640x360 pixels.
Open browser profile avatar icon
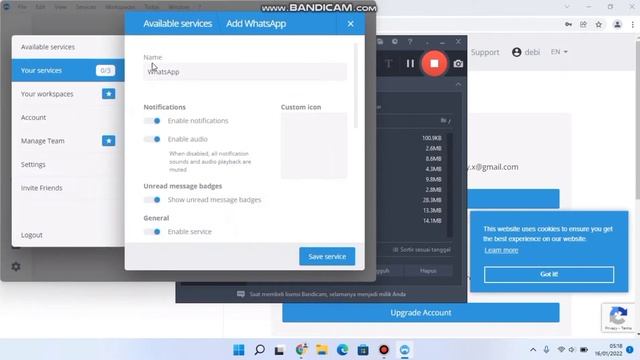click(617, 24)
